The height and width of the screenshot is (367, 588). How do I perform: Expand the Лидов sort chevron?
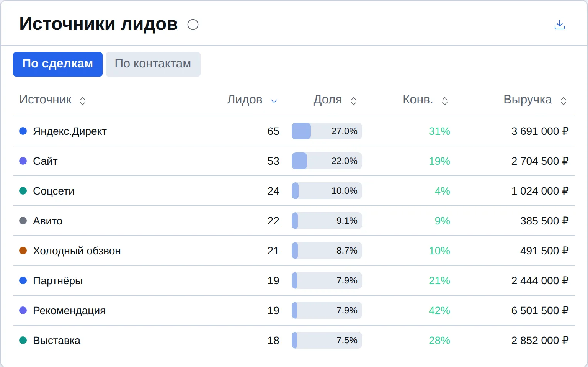pos(274,101)
